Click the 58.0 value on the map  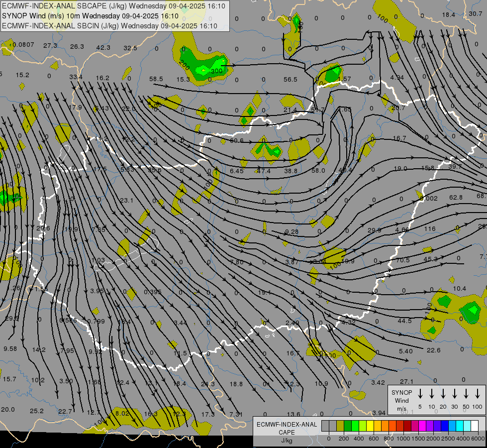318,170
